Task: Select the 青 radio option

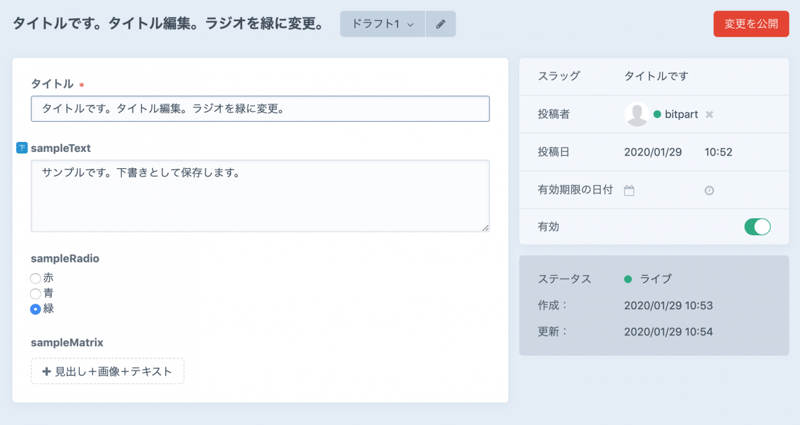Action: click(36, 294)
